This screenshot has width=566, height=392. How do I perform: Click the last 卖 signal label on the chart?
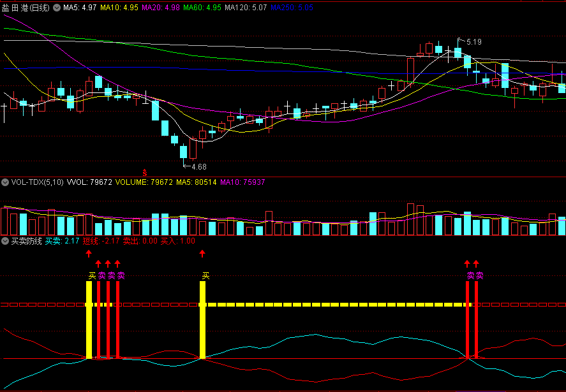480,275
